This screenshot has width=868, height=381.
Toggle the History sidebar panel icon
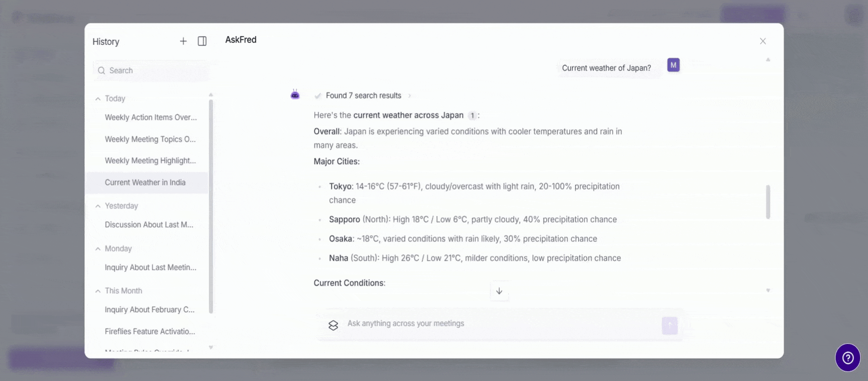point(202,41)
